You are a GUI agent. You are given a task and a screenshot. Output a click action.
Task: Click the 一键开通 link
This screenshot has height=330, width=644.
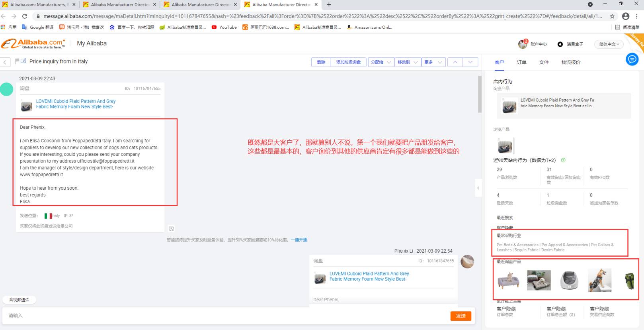[299, 240]
